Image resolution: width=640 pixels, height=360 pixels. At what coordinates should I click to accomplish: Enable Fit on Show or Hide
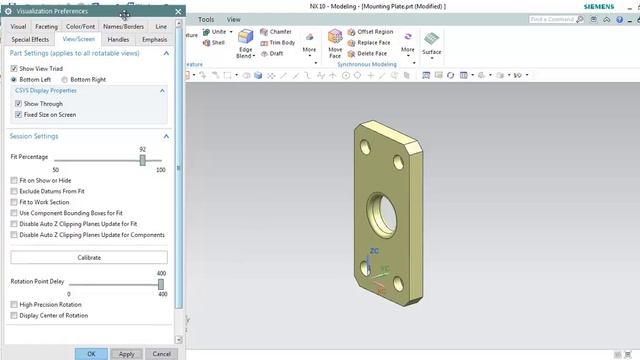14,180
